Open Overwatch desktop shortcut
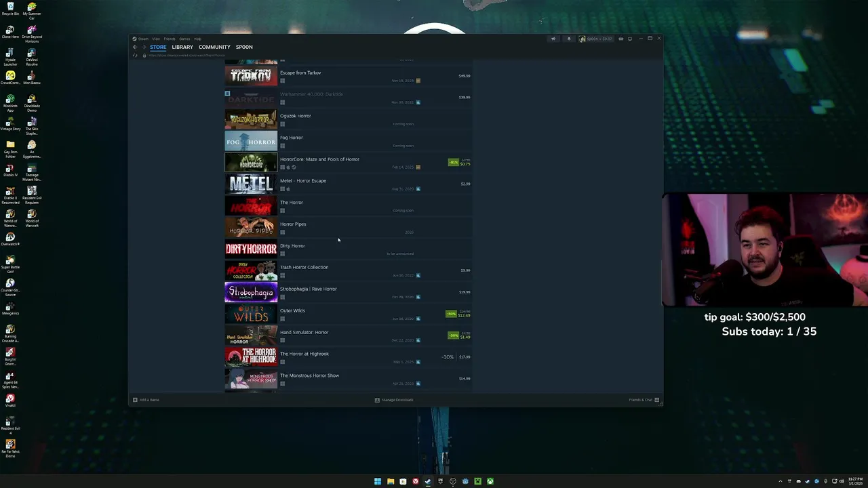The height and width of the screenshot is (488, 868). pyautogui.click(x=10, y=239)
